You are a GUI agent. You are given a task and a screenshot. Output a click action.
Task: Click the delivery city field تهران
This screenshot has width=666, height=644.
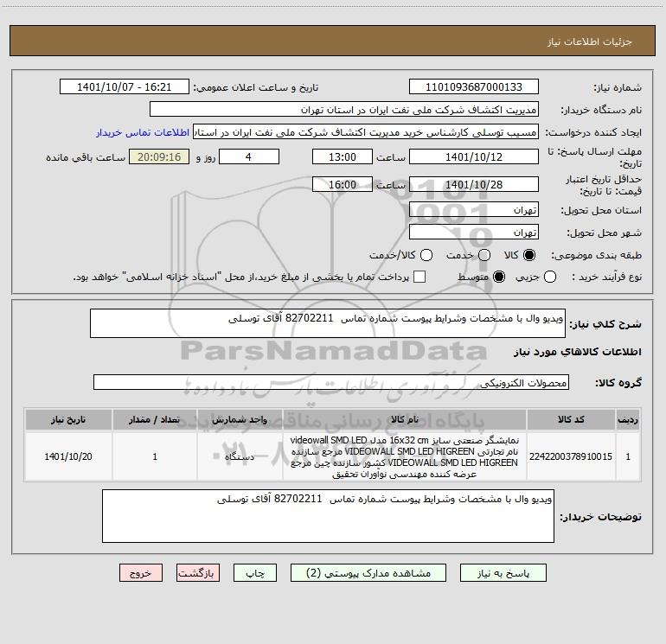(474, 232)
